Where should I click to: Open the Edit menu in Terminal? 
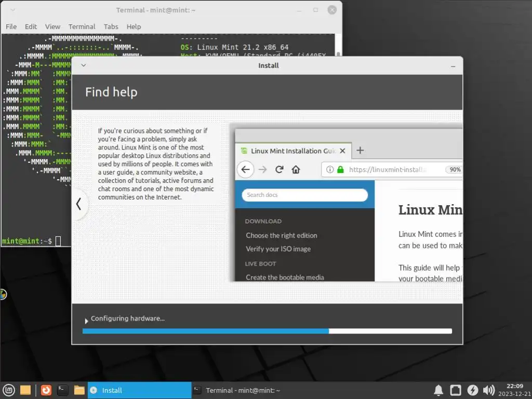pos(31,26)
